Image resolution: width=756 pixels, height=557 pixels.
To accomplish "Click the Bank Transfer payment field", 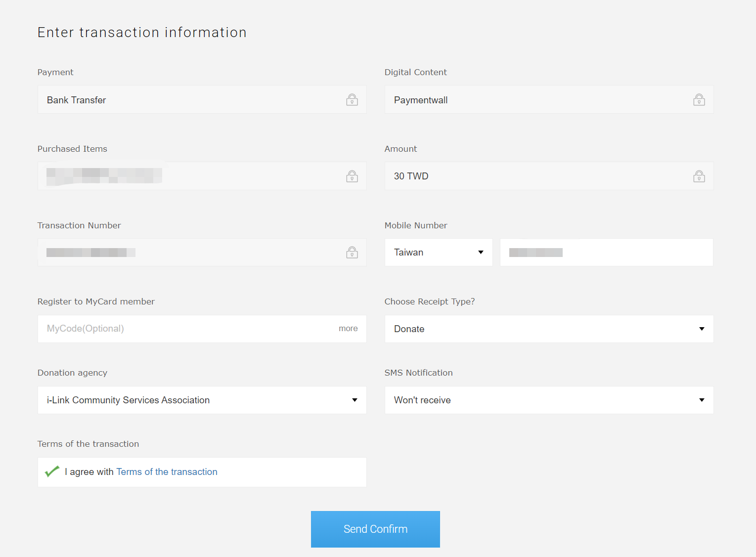I will [188, 100].
